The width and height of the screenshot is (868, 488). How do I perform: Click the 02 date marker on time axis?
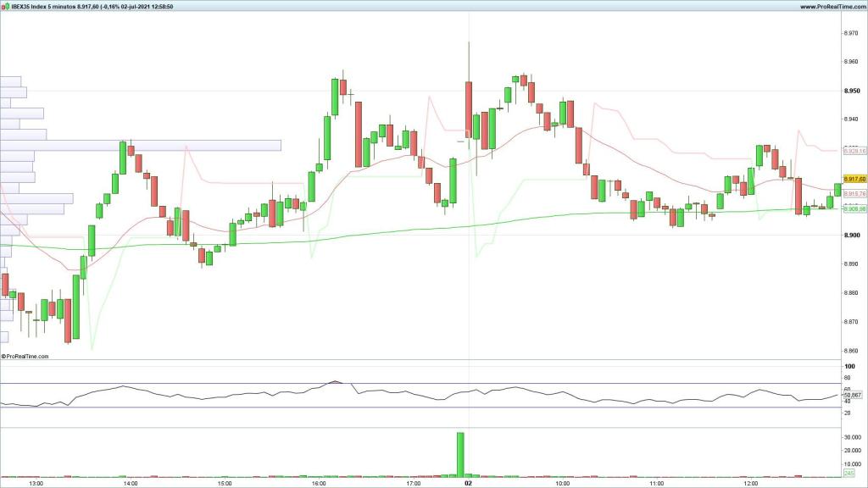[468, 484]
